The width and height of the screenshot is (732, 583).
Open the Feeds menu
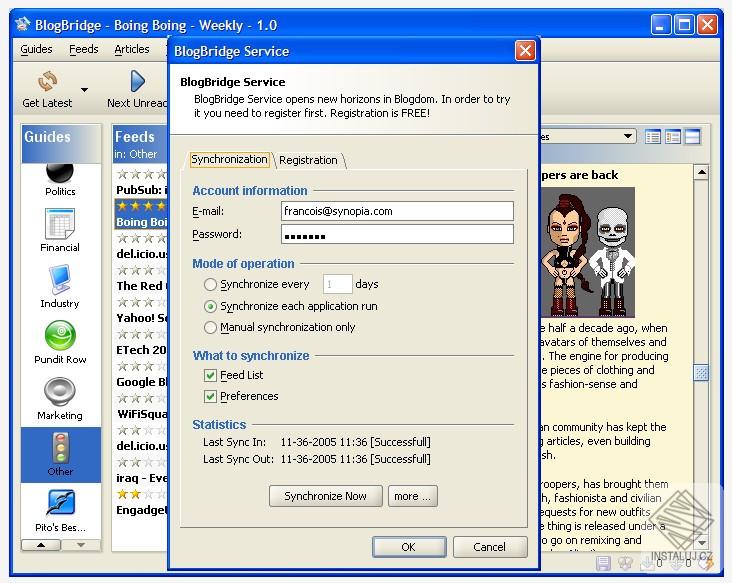point(84,49)
